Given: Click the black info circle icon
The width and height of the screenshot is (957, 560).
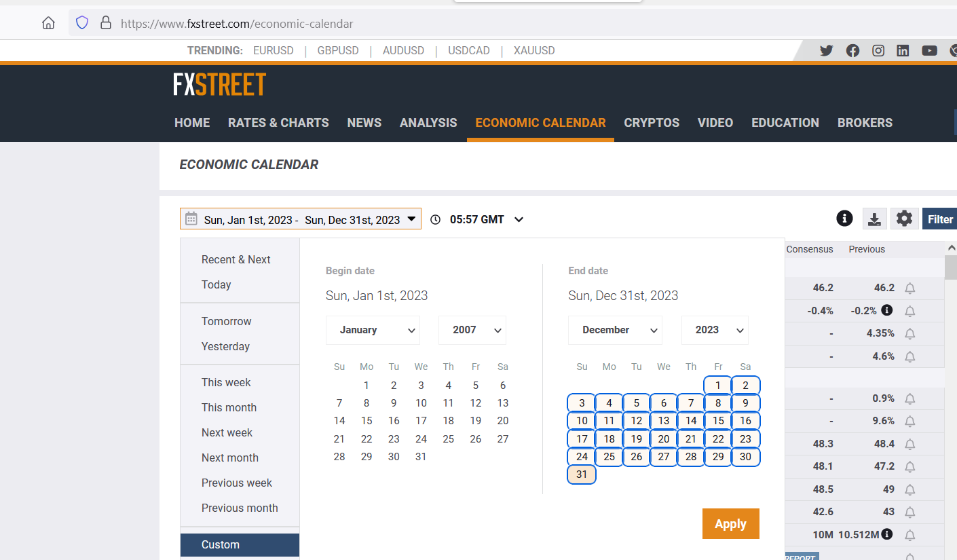Looking at the screenshot, I should coord(844,219).
